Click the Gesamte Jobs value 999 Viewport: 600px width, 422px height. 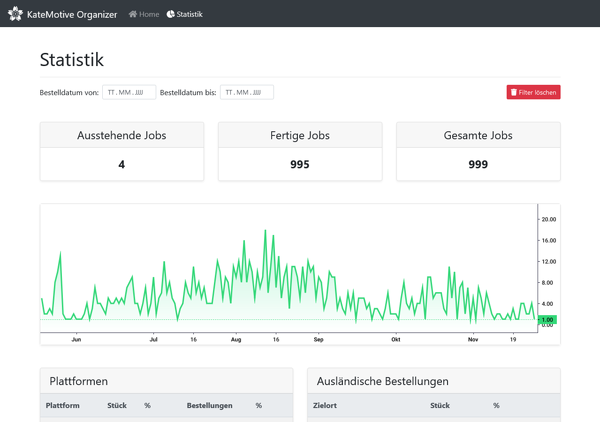[478, 165]
